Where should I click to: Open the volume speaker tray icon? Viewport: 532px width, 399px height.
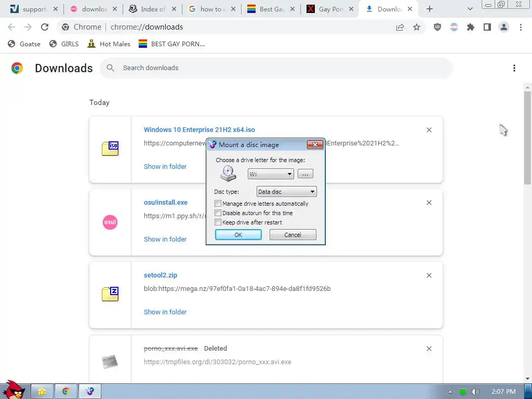click(475, 392)
